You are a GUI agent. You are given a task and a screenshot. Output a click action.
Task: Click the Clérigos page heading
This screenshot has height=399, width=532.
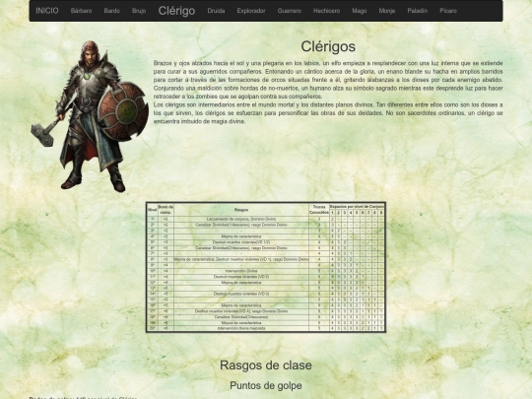click(328, 46)
